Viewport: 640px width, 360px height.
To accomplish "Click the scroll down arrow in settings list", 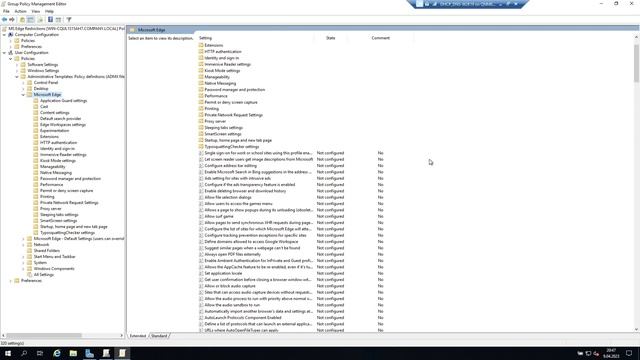I will coord(636,330).
